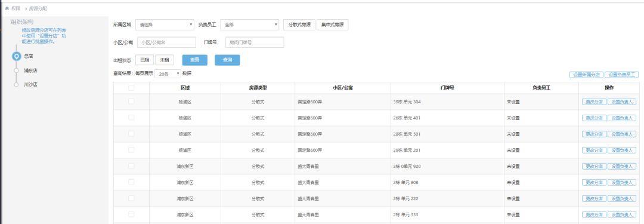The image size is (644, 224).
Task: Select 浦东店 in the organization tree
Action: (x=31, y=70)
